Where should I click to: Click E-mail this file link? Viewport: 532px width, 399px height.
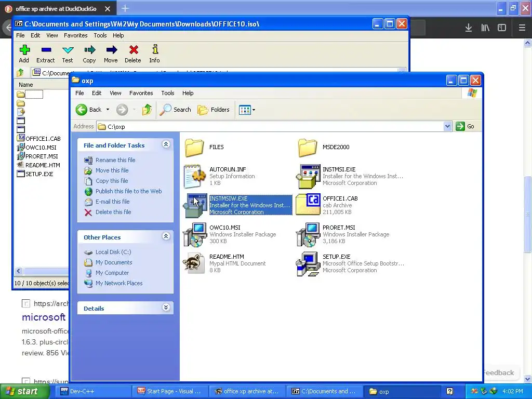pos(113,202)
